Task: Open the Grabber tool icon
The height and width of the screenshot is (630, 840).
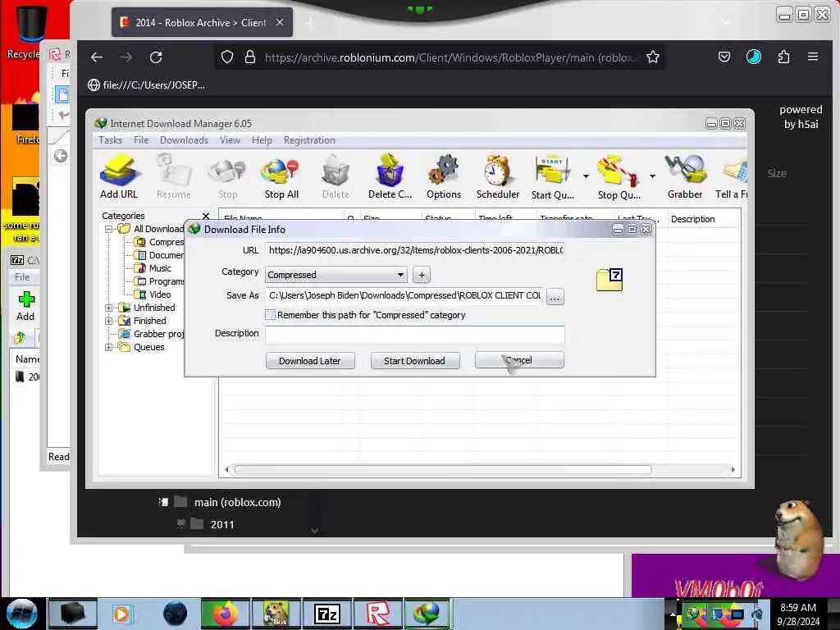Action: pos(685,177)
